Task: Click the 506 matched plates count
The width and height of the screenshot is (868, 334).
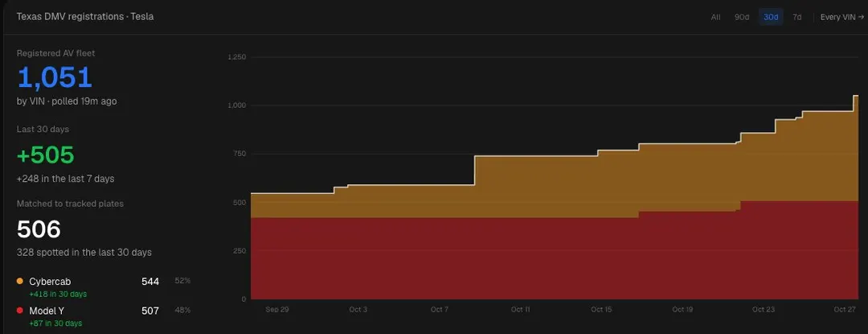Action: (39, 229)
